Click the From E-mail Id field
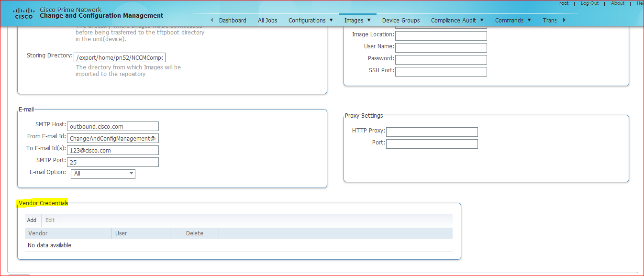This screenshot has height=276, width=644. 112,138
